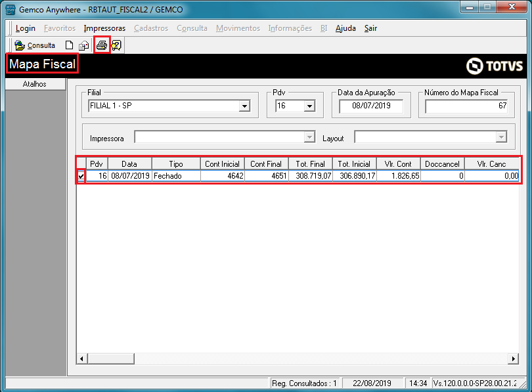Select the cell with value 306.890,17

point(355,176)
